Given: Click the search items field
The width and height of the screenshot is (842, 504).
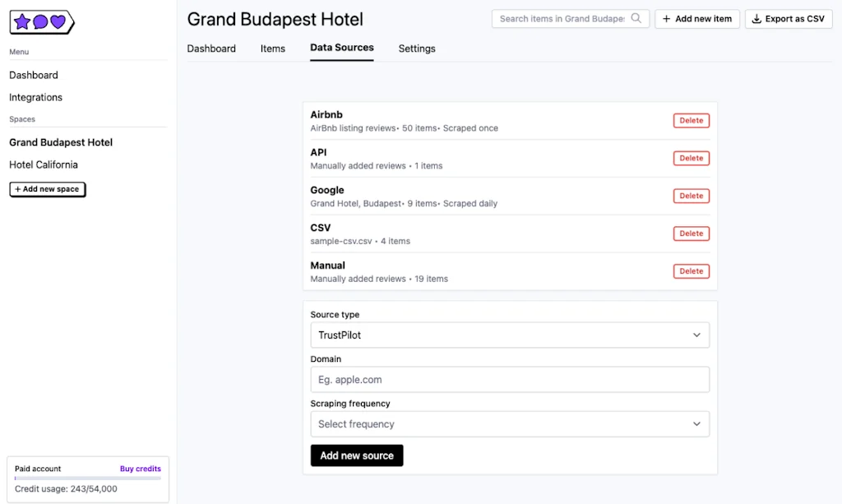Looking at the screenshot, I should tap(564, 17).
